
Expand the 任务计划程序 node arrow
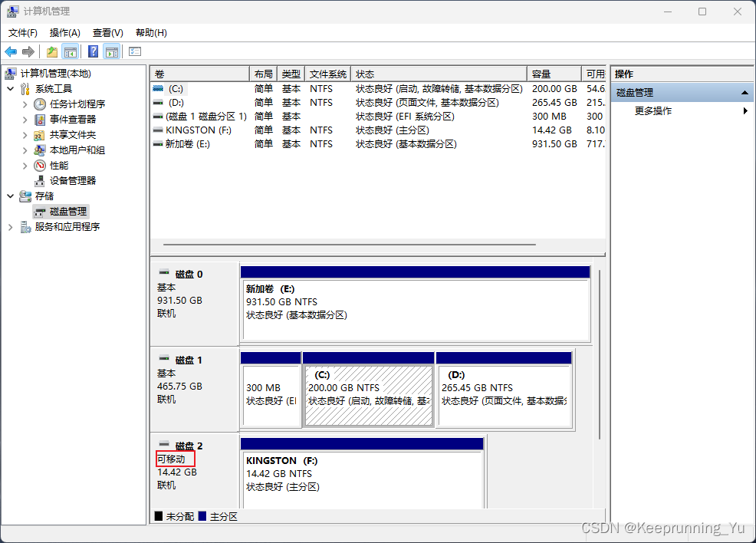coord(25,104)
